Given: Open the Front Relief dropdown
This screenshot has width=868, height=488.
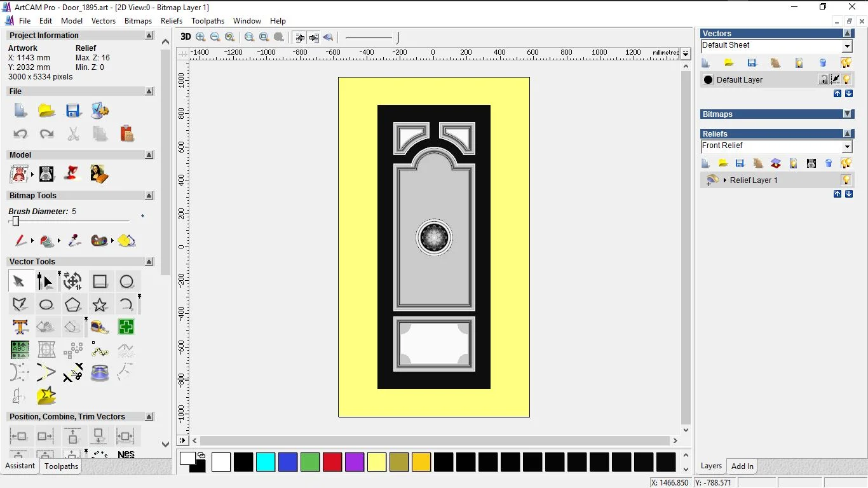Looking at the screenshot, I should 848,146.
